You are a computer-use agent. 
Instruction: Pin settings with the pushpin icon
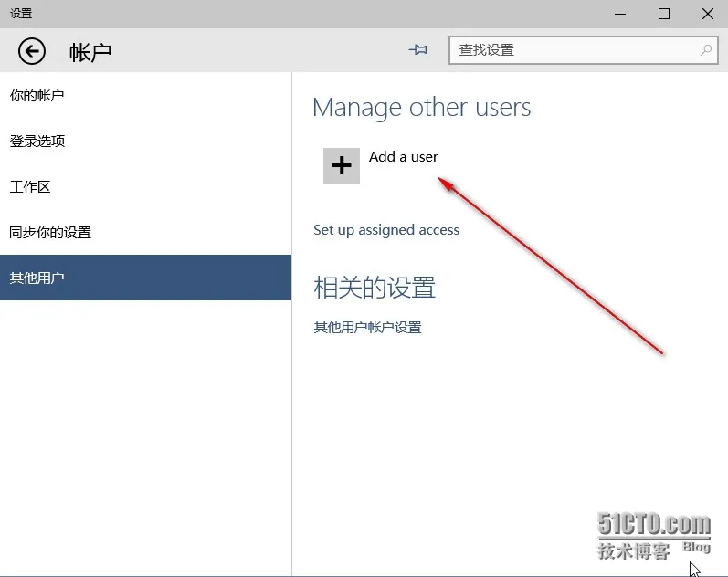point(417,49)
